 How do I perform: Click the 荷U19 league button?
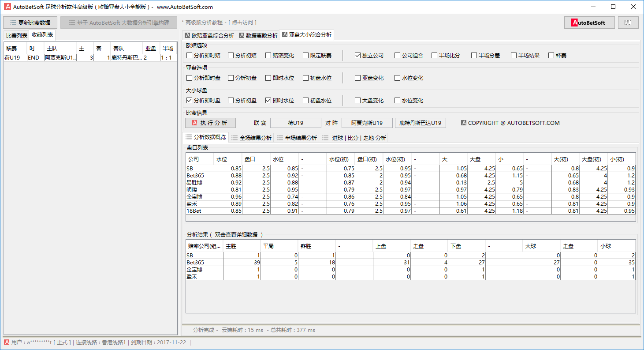[296, 123]
